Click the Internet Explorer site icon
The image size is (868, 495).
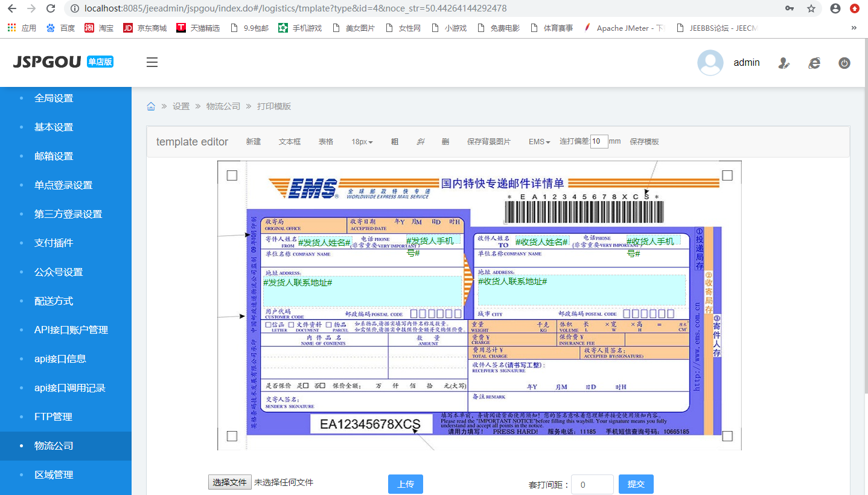click(x=814, y=63)
